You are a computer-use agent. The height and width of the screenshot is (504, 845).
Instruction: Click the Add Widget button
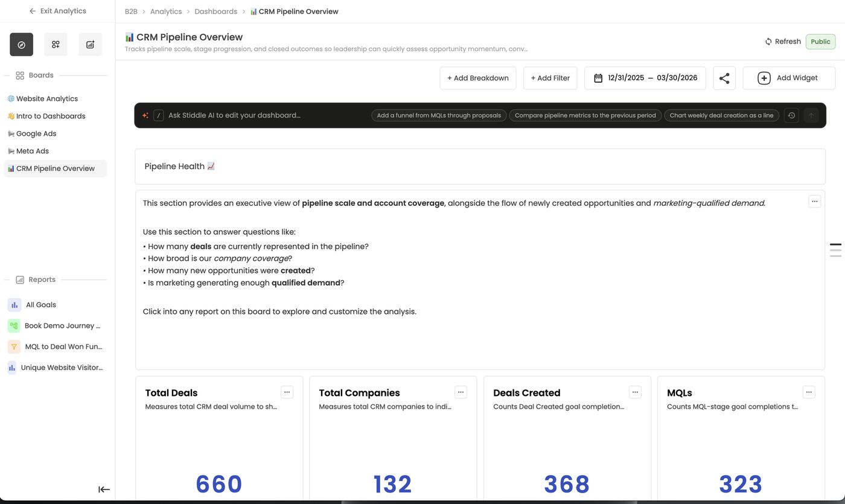pos(789,78)
